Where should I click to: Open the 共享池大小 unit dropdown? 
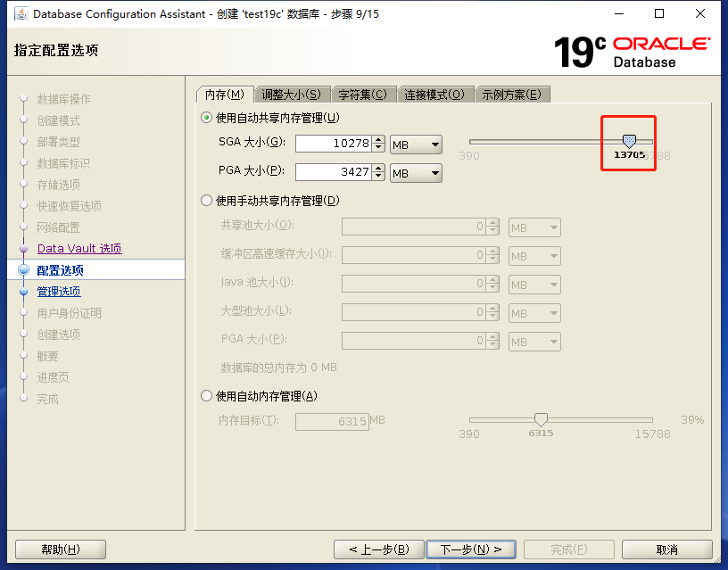[534, 227]
